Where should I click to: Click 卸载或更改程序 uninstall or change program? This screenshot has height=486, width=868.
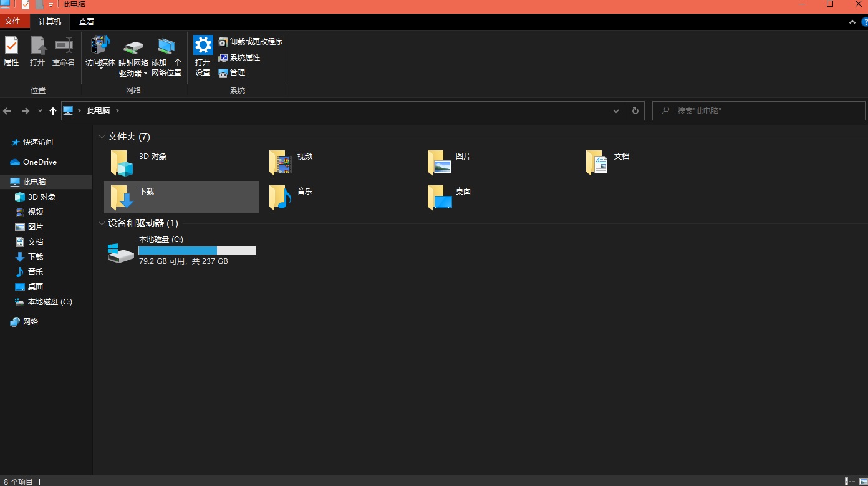tap(251, 42)
